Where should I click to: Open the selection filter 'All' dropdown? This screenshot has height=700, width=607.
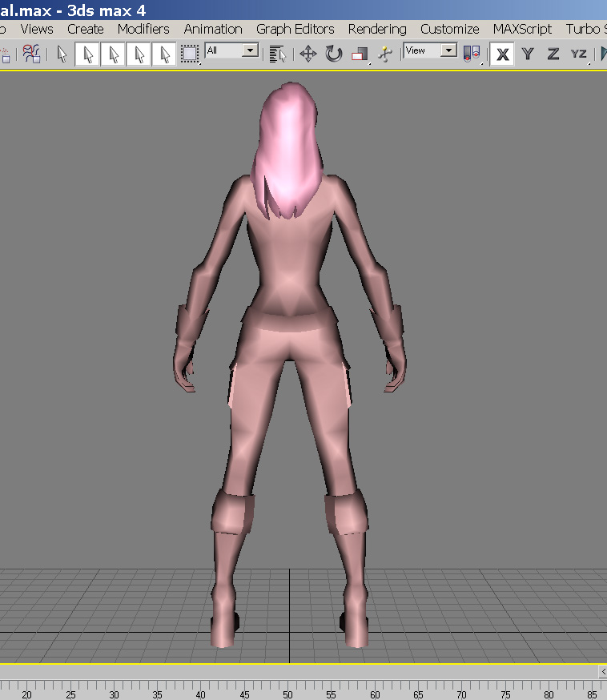point(251,50)
